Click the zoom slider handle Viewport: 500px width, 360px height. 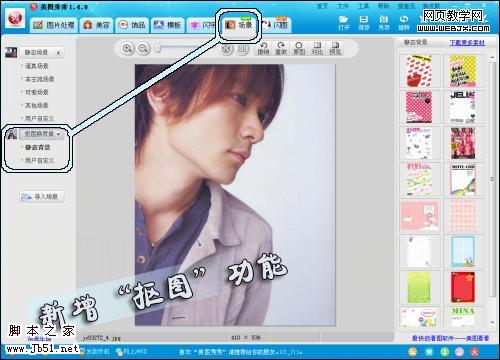coord(158,49)
